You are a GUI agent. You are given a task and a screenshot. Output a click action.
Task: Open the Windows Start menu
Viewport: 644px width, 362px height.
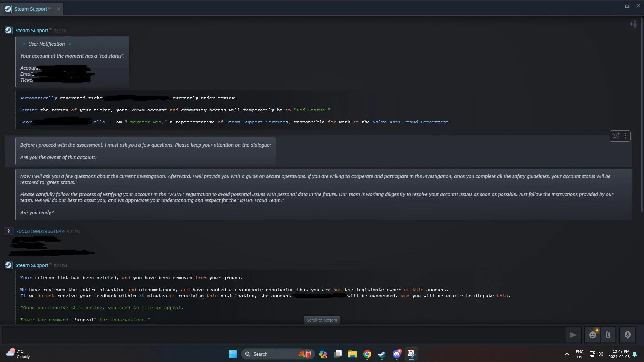pos(232,354)
